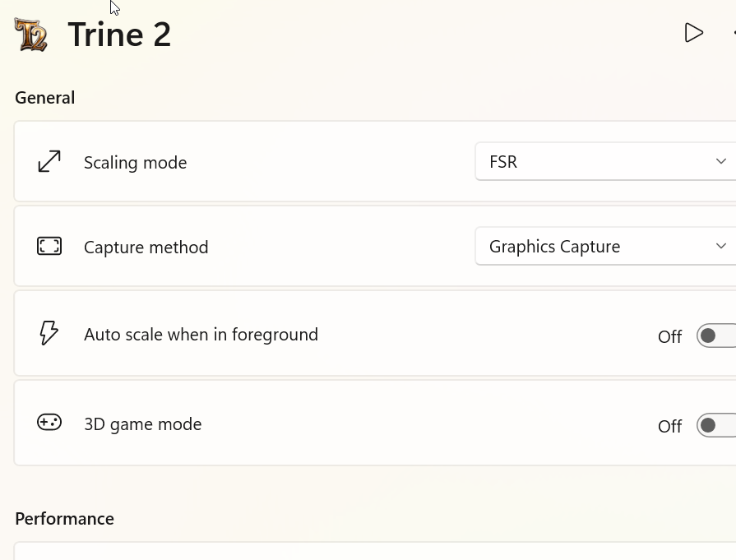Click the Auto scale when in foreground label
Viewport: 736px width, 560px height.
[x=201, y=335]
